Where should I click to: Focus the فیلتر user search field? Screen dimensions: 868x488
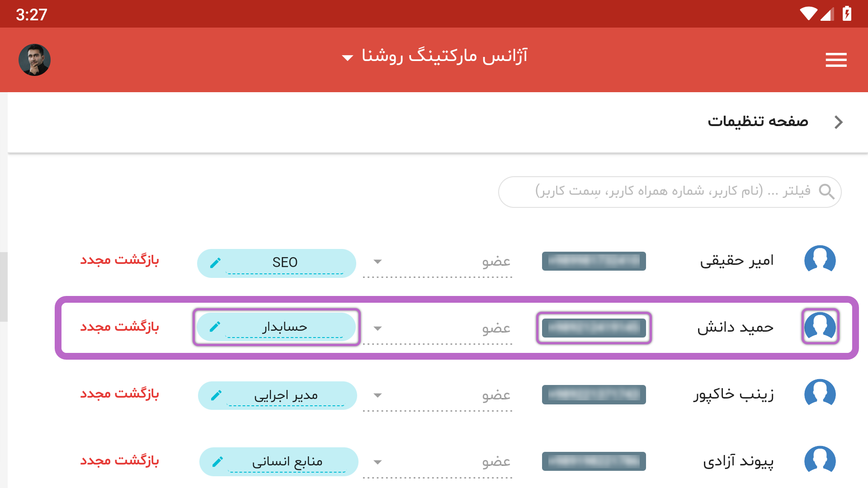coord(670,192)
